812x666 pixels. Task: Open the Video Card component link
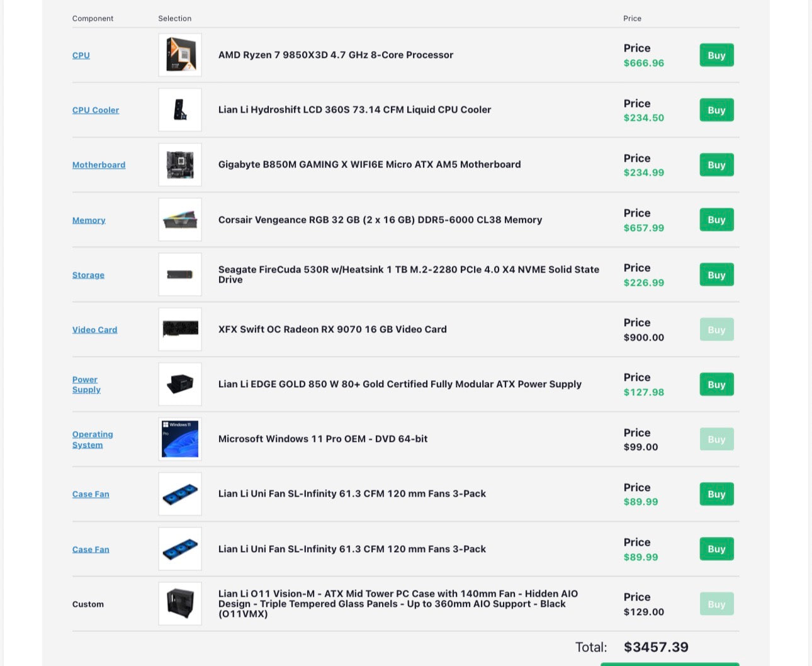94,330
